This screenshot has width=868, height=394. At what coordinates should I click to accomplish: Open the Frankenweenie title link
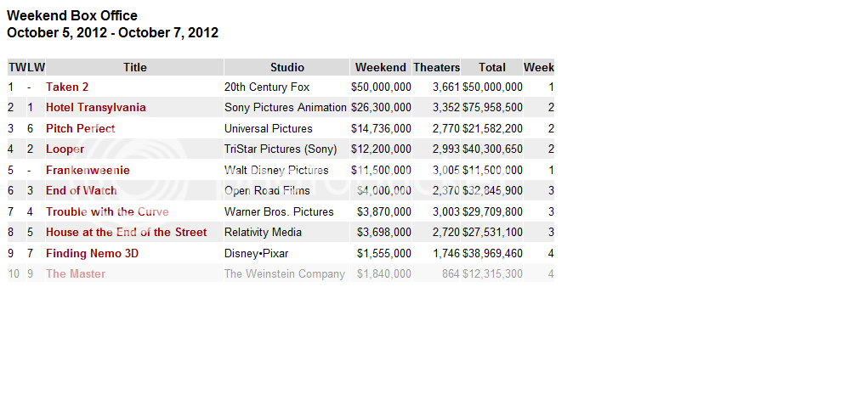(88, 170)
